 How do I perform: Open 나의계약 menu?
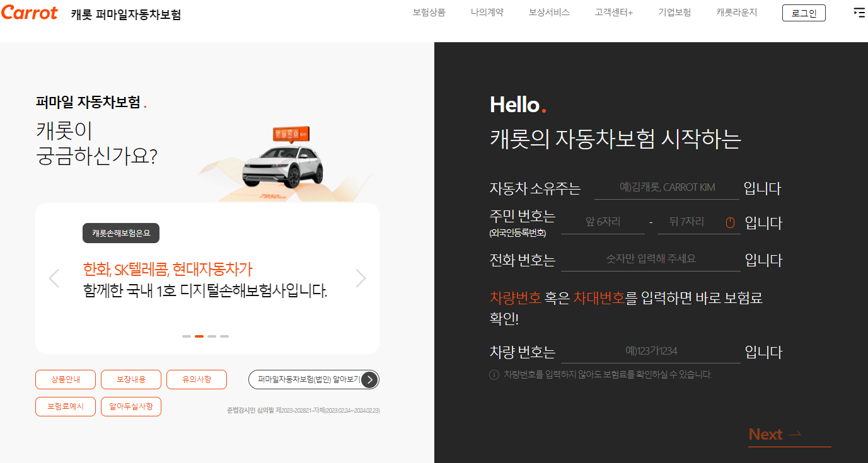pyautogui.click(x=487, y=13)
